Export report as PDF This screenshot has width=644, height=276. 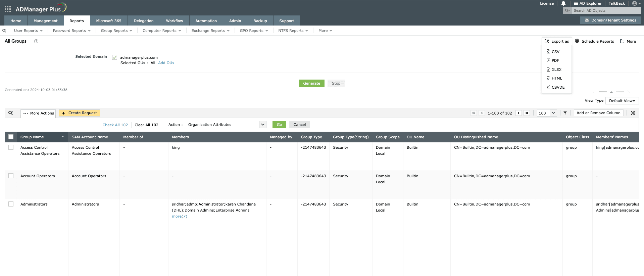[553, 60]
